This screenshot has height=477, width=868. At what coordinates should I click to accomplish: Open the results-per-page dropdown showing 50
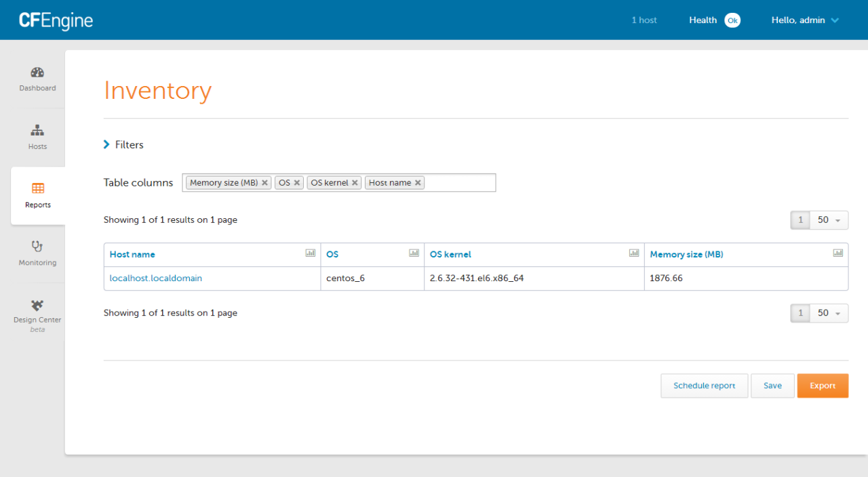coord(829,220)
